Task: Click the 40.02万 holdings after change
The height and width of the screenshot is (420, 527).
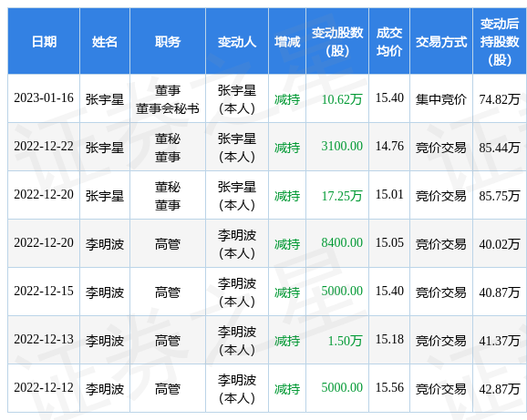Action: click(x=500, y=244)
